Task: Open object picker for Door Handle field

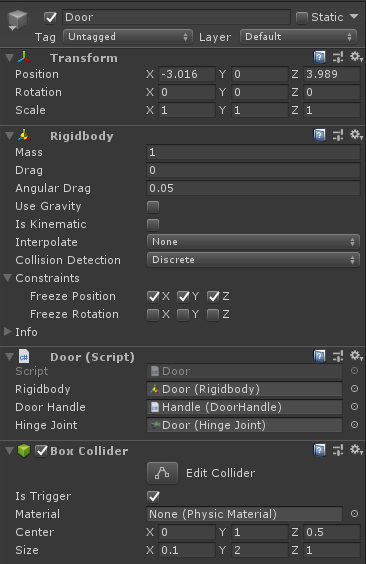Action: (354, 406)
